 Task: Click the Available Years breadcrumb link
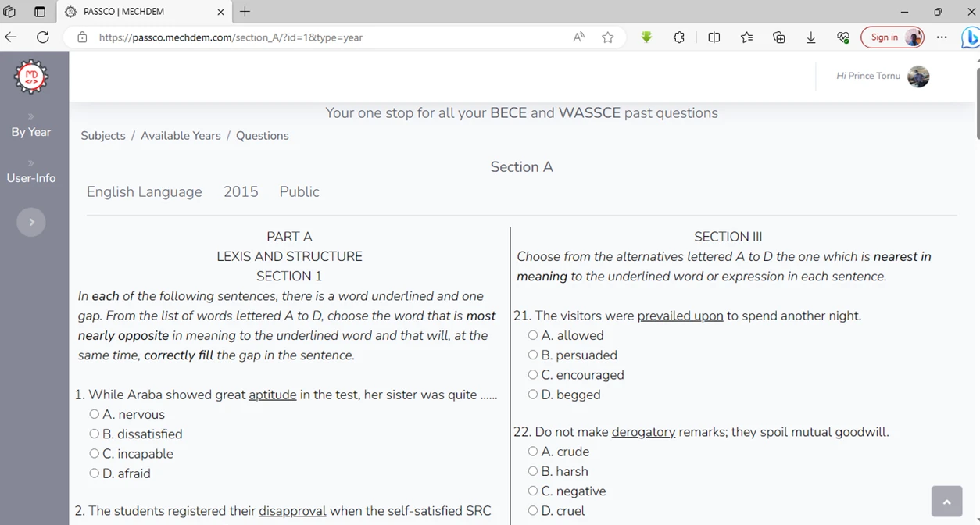click(181, 135)
